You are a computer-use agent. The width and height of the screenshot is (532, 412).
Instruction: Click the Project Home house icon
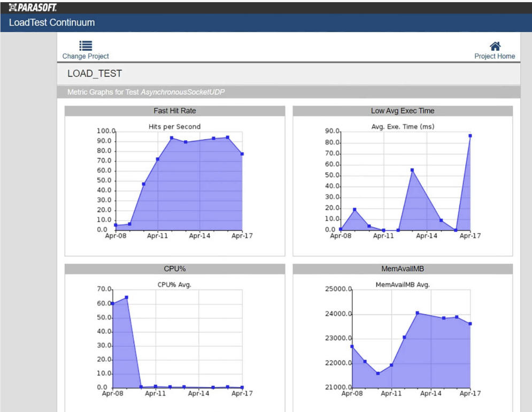pos(495,46)
